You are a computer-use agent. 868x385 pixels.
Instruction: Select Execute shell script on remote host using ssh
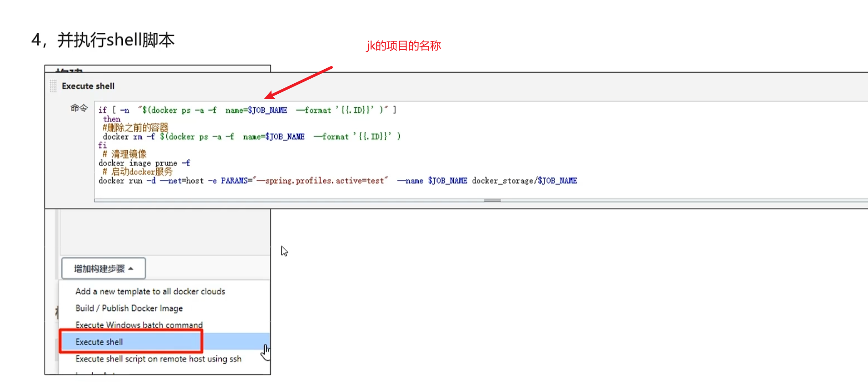158,359
